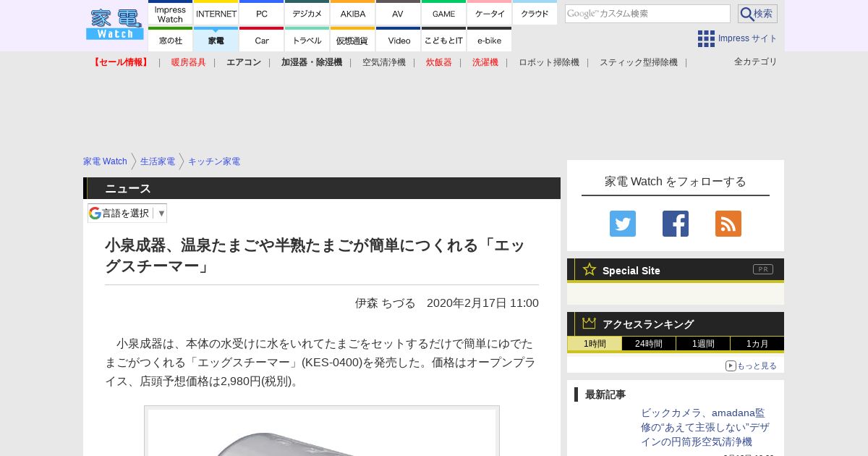Open the 炊飯器 category link

tap(439, 62)
